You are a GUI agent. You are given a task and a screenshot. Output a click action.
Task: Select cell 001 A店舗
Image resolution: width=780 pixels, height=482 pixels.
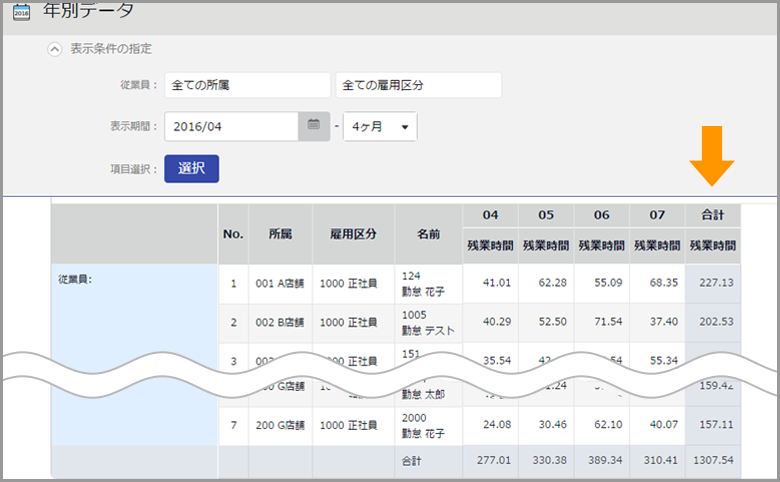(281, 284)
